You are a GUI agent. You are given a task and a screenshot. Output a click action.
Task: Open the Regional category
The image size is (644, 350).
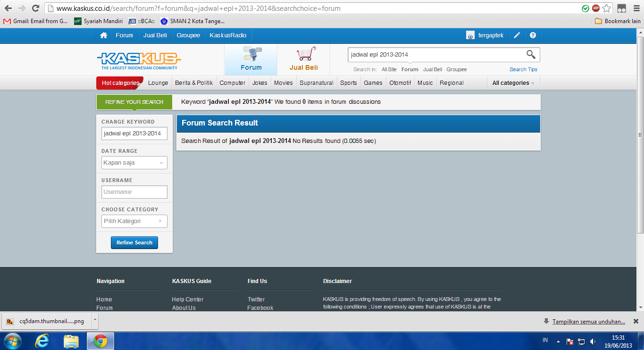(452, 83)
